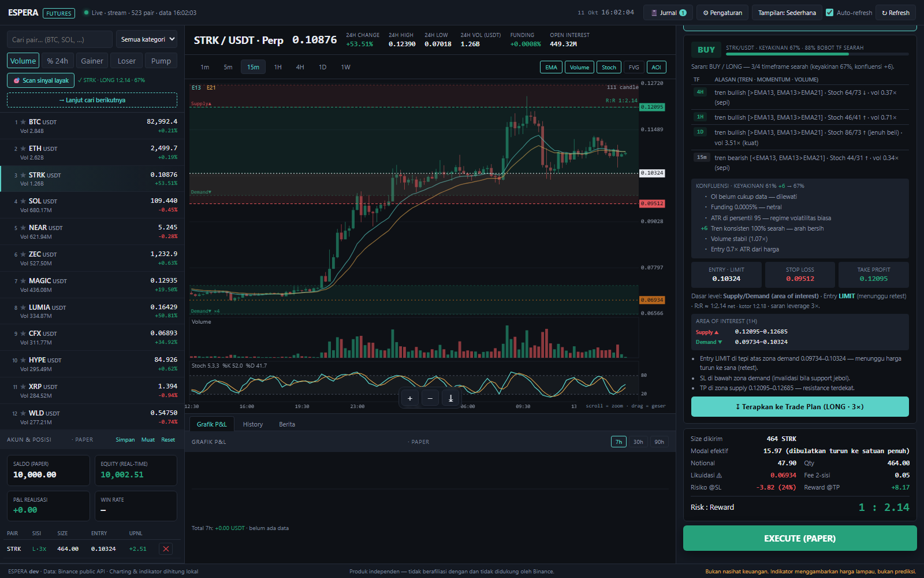This screenshot has height=578, width=924.
Task: Close STRK position with red X
Action: (166, 549)
